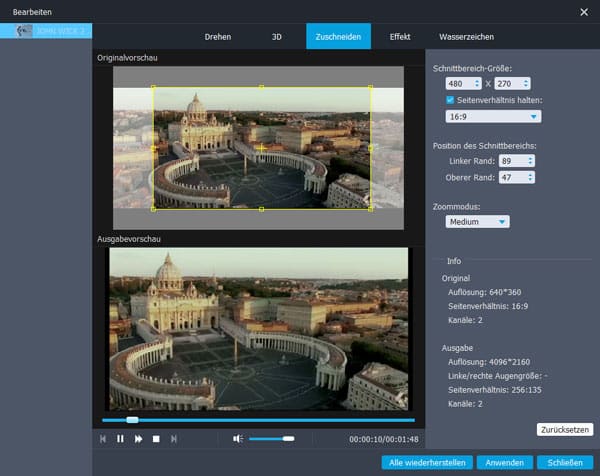600x476 pixels.
Task: Select the JOHN WICK 3 video thumbnail
Action: (x=46, y=31)
